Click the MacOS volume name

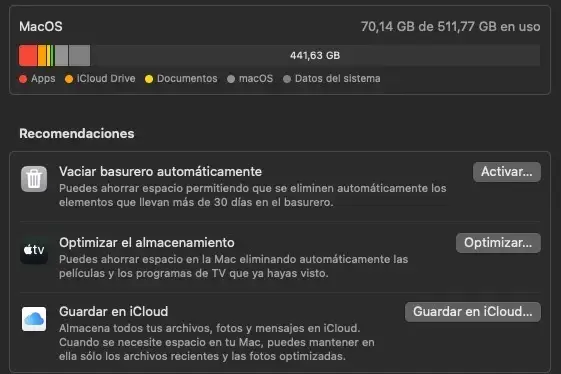coord(41,26)
